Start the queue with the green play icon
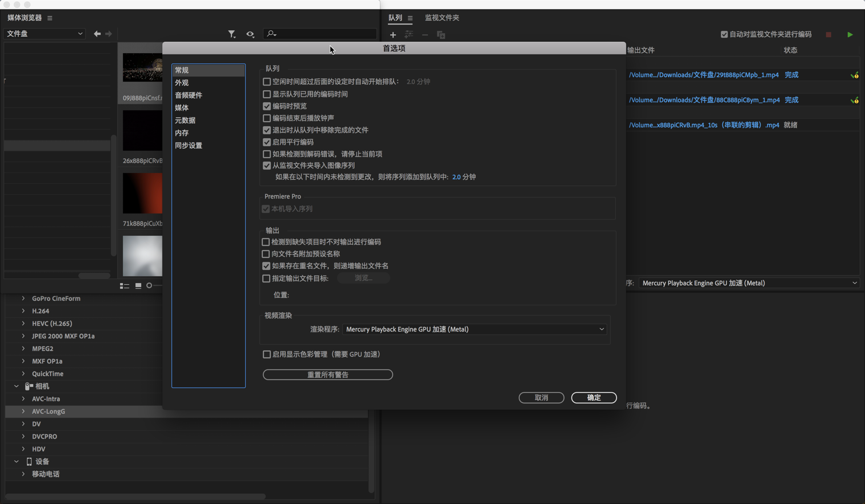Viewport: 865px width, 504px height. (850, 34)
